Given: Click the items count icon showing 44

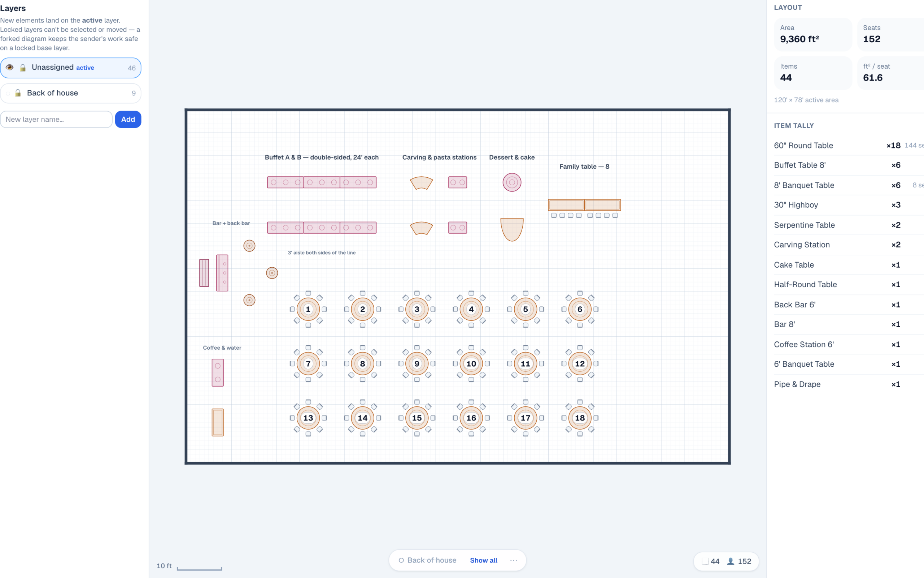Looking at the screenshot, I should tap(705, 561).
